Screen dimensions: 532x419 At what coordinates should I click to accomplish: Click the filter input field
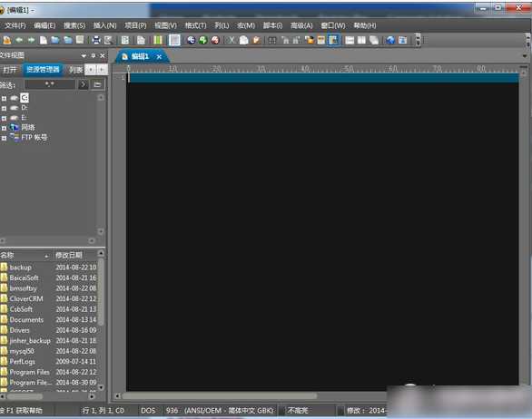click(50, 84)
